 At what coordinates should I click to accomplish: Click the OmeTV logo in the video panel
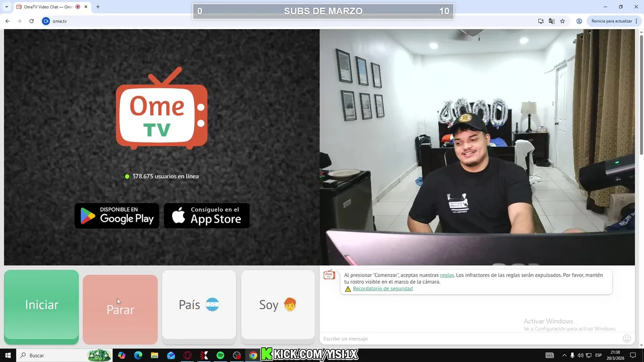pos(162,108)
